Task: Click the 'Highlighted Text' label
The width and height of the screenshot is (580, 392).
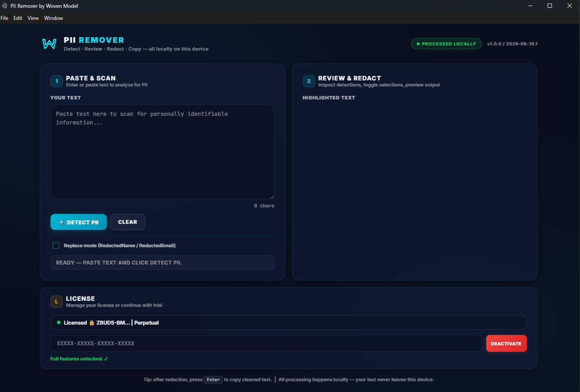Action: [x=329, y=98]
